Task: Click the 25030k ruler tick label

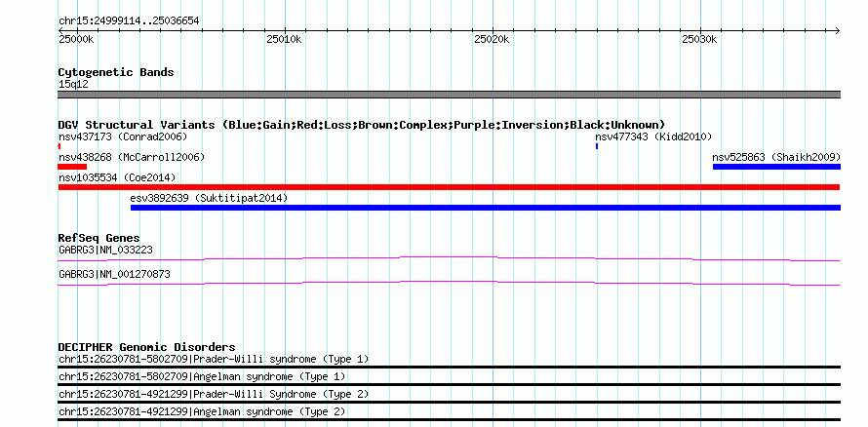Action: [699, 39]
